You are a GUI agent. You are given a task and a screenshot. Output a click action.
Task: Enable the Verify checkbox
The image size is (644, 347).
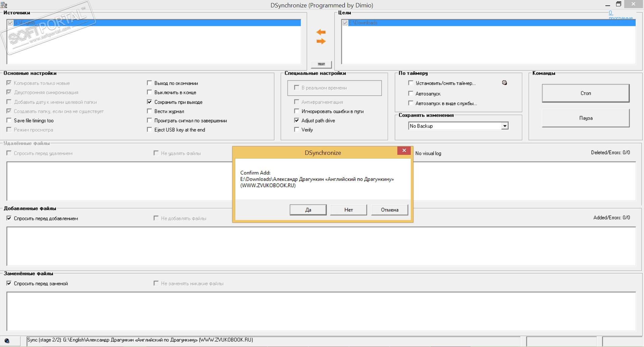click(x=297, y=130)
